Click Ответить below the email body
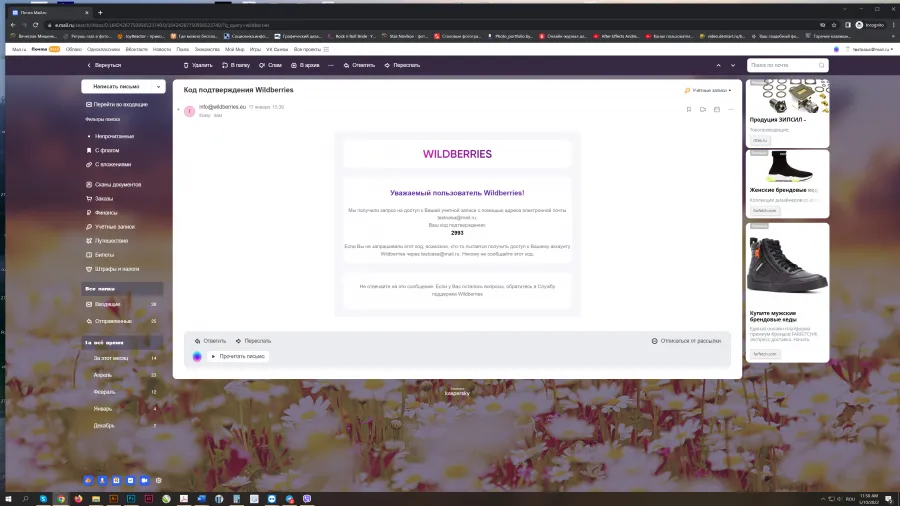The image size is (900, 506). (210, 341)
